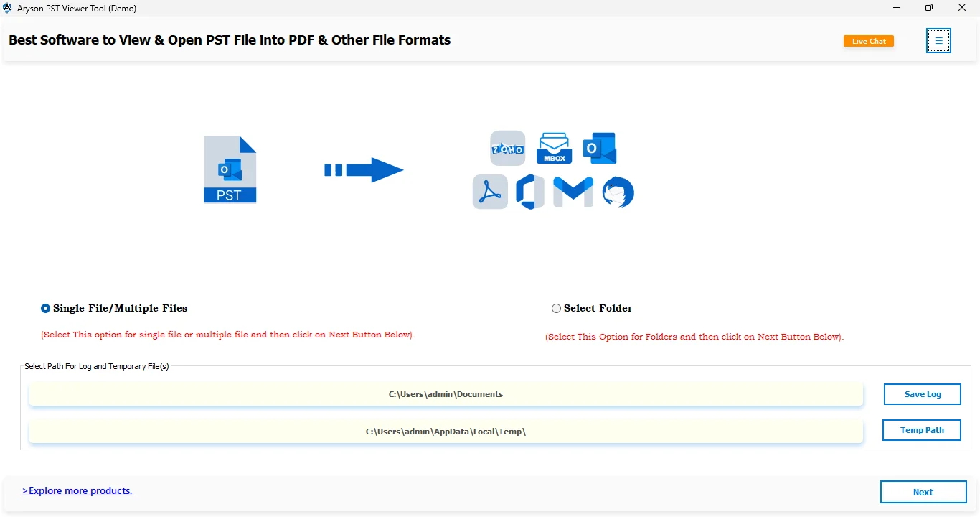Click the Thunderbird icon
Viewport: 980px width, 517px height.
[x=618, y=192]
